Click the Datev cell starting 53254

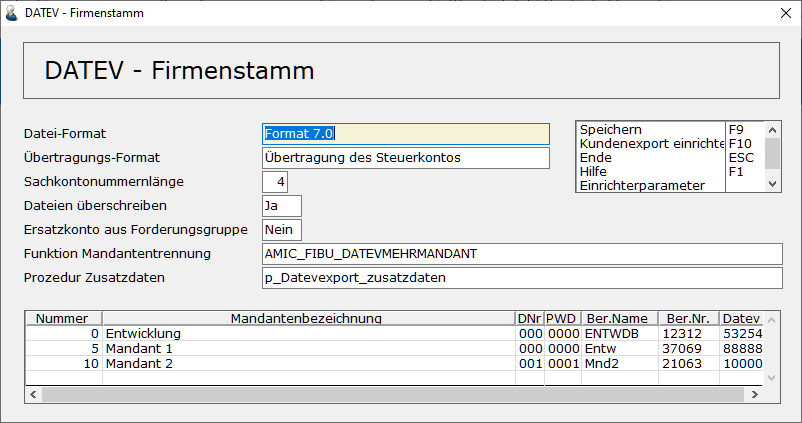pyautogui.click(x=741, y=333)
